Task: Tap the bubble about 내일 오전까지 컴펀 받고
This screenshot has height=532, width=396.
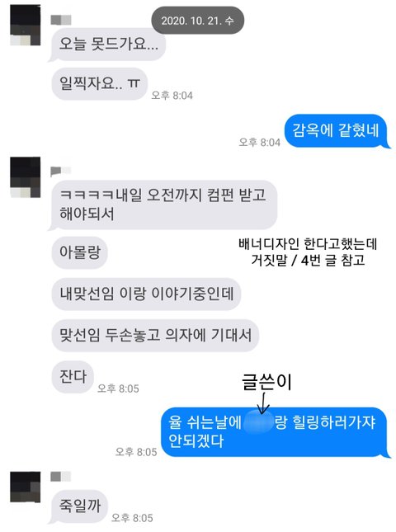Action: pyautogui.click(x=164, y=205)
